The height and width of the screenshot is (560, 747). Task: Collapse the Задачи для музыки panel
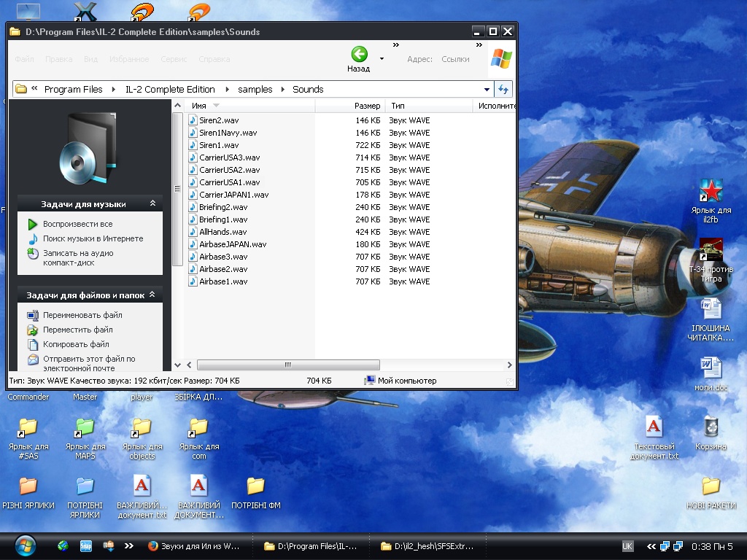tap(152, 204)
